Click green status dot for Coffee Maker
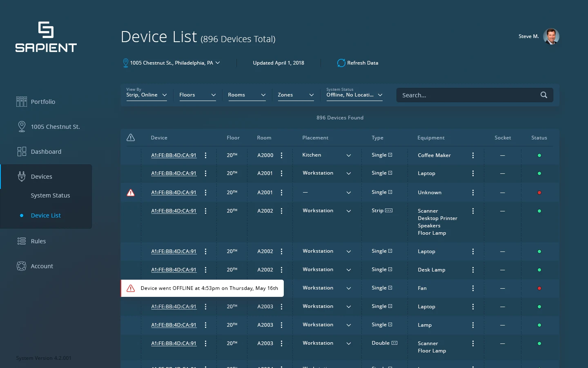 pos(539,155)
